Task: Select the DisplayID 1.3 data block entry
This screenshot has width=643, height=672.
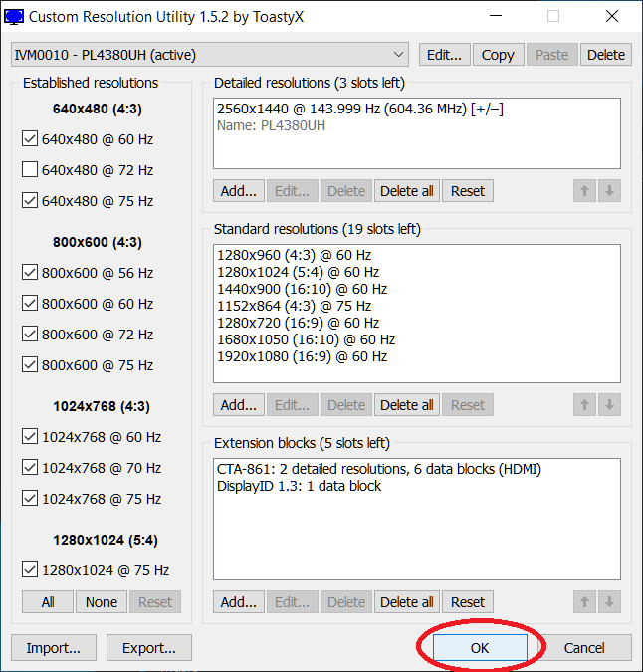Action: [x=299, y=486]
